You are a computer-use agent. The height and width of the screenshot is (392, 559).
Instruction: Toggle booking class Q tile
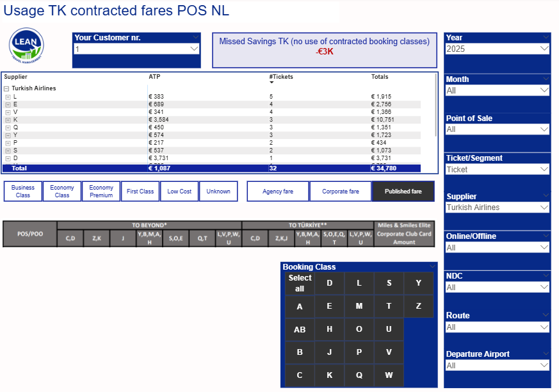[359, 375]
